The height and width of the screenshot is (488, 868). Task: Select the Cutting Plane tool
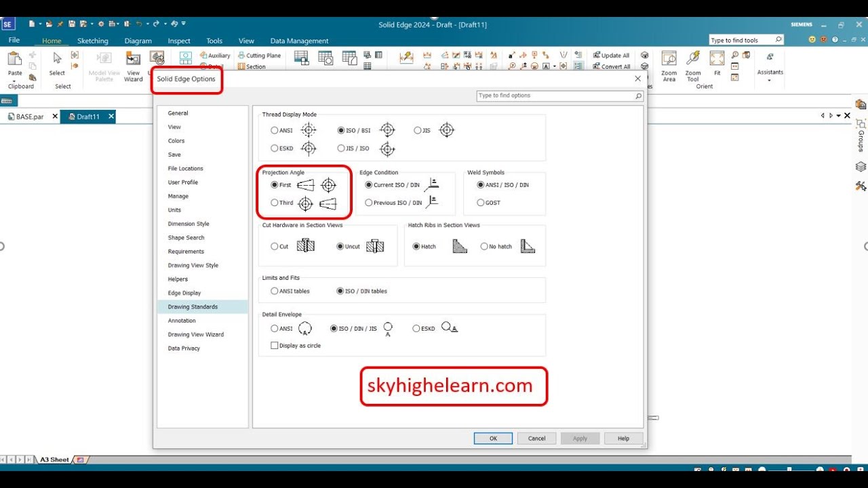pos(260,55)
